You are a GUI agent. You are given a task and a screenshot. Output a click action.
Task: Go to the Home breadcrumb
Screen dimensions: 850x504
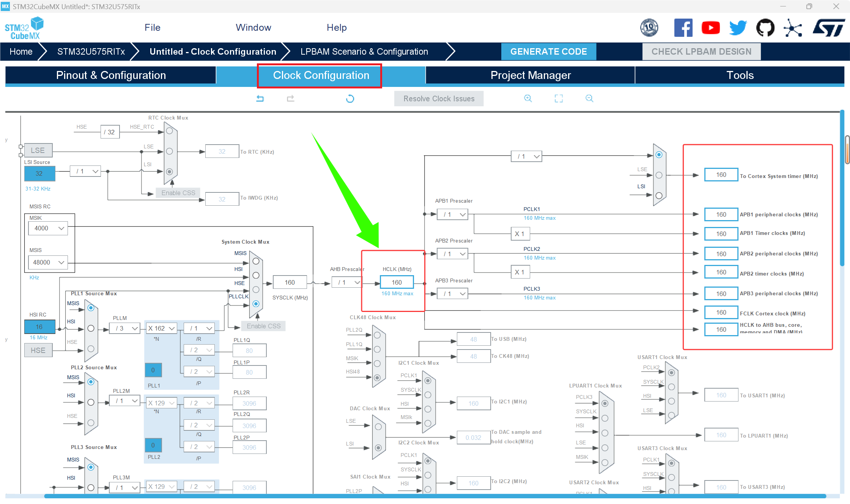coord(21,52)
